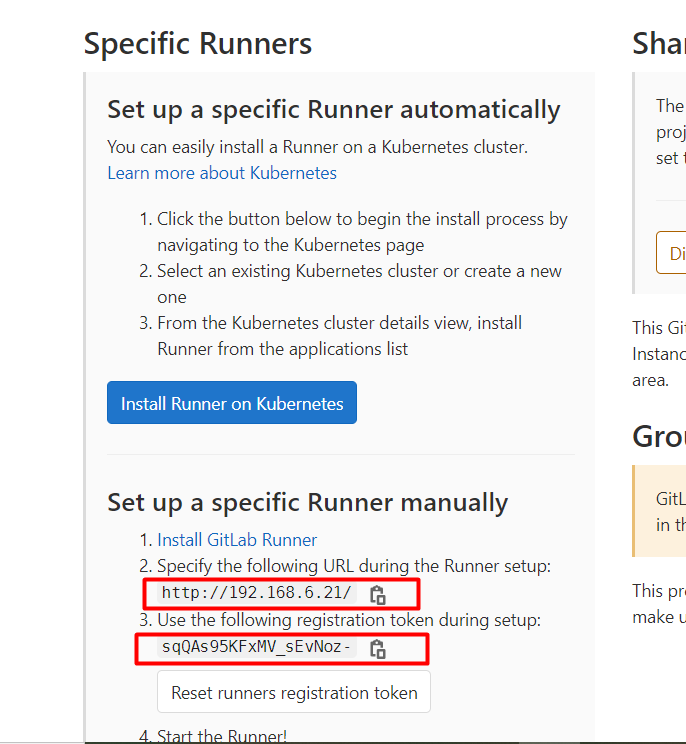Copy the registration token to clipboard
The width and height of the screenshot is (686, 744).
(378, 649)
